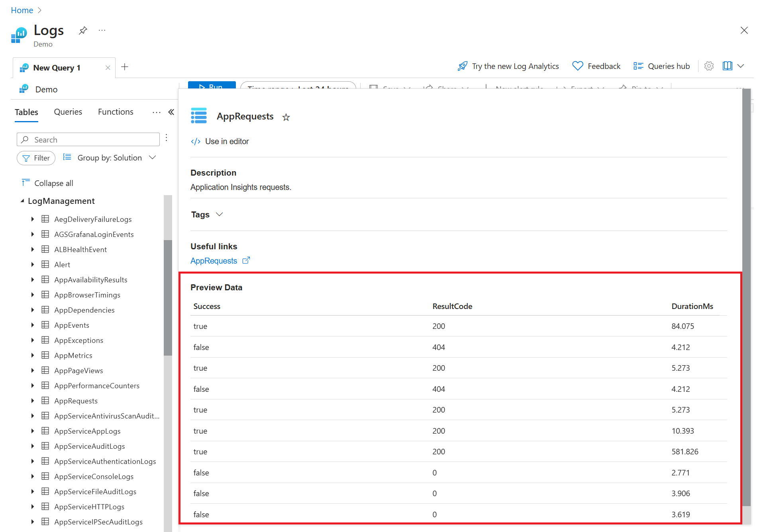Close the New Query 1 tab

pyautogui.click(x=108, y=68)
